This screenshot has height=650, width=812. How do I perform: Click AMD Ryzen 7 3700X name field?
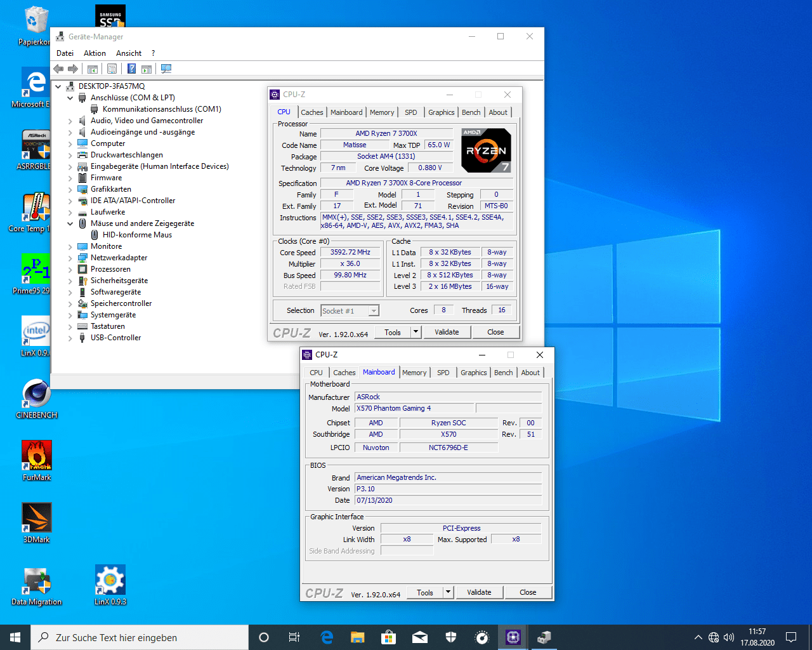coord(386,133)
